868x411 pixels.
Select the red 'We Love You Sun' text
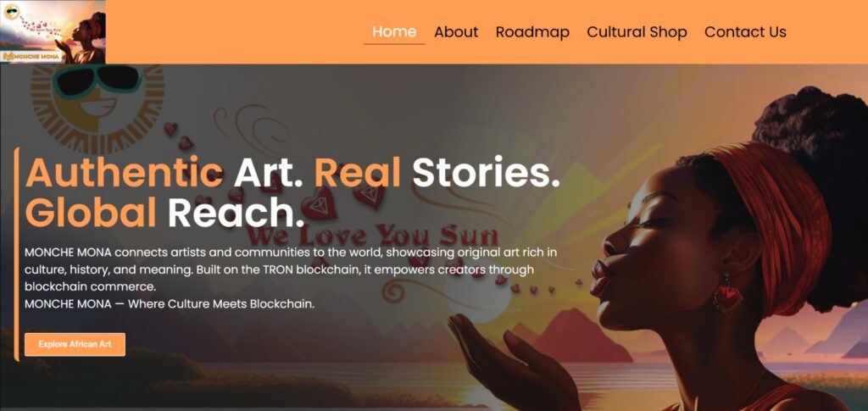click(x=371, y=235)
